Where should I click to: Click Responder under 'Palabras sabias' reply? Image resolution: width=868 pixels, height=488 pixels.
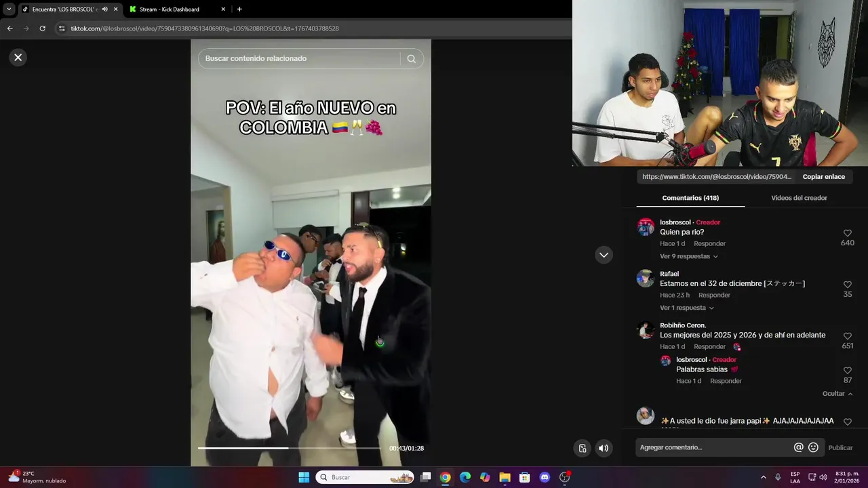pos(726,381)
